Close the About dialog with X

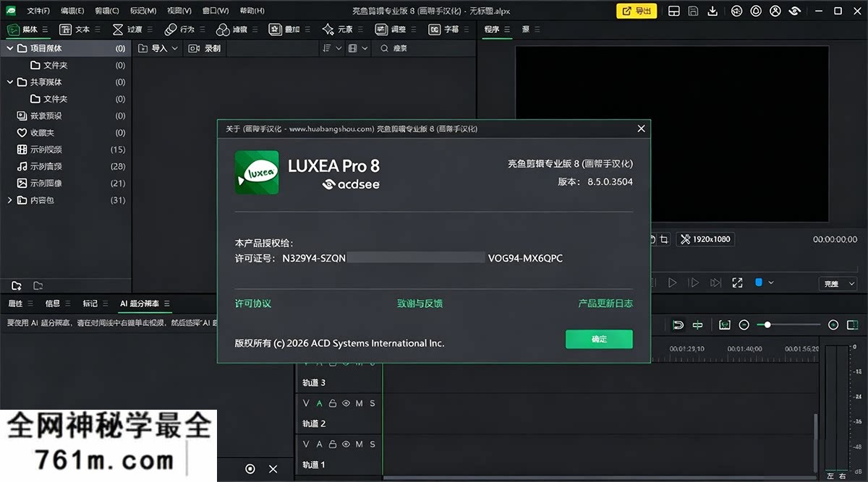point(641,129)
